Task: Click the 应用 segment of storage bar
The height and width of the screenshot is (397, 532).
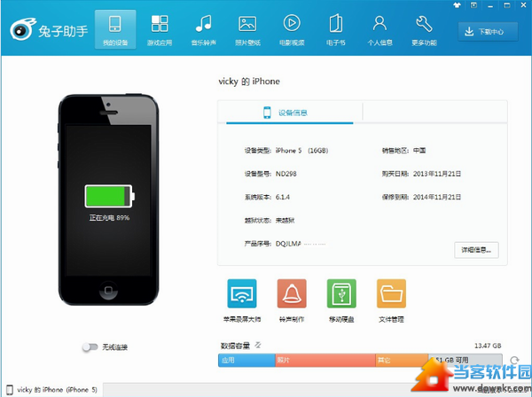Action: [246, 360]
